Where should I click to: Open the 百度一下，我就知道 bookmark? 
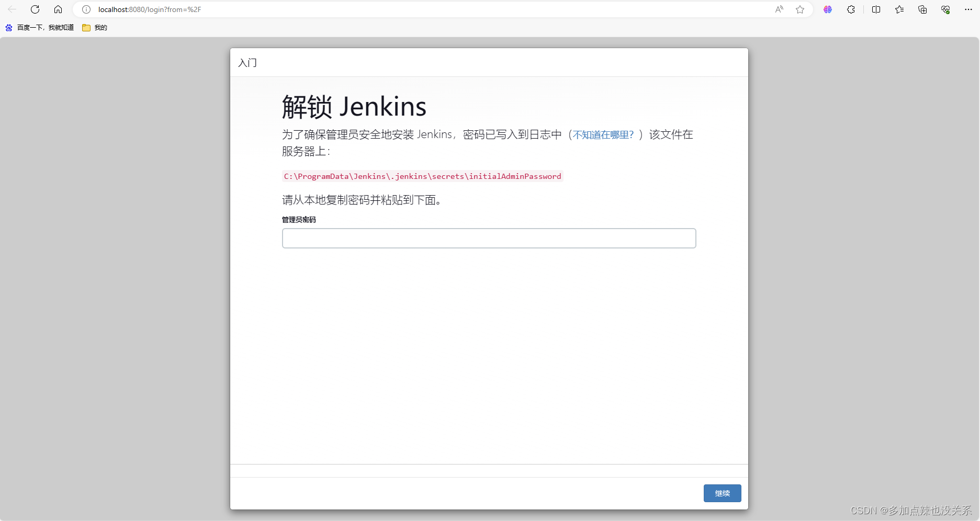pyautogui.click(x=40, y=28)
